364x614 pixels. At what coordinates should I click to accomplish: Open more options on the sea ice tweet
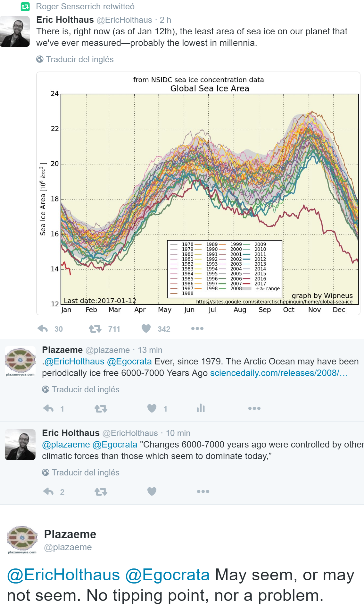point(197,328)
